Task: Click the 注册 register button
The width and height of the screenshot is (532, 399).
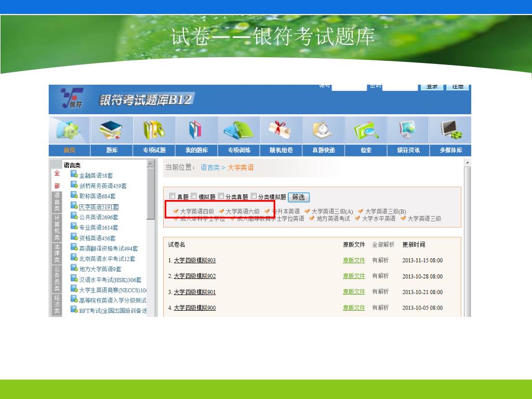Action: pos(458,87)
